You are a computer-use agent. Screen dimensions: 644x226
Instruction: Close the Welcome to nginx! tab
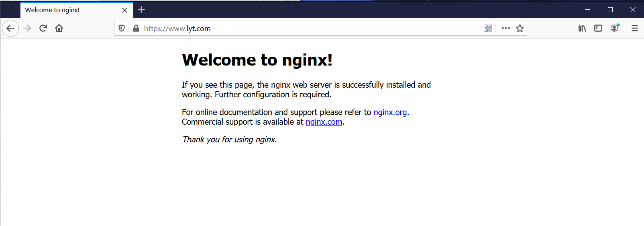point(124,10)
